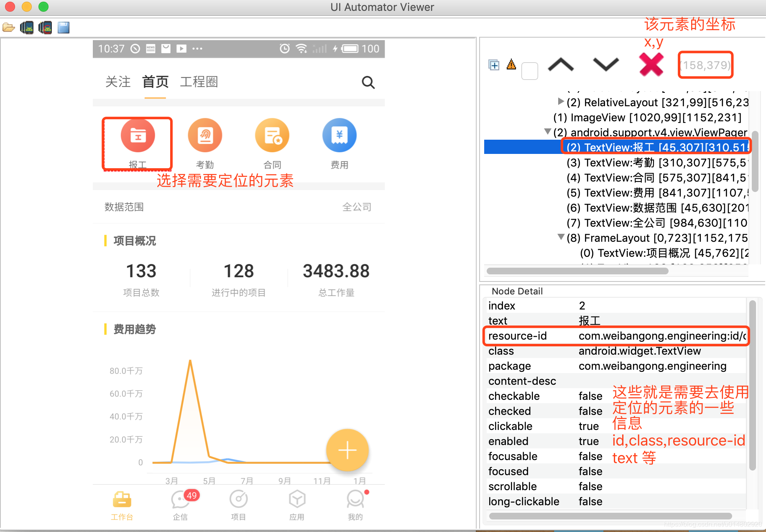Click the second compressed device screenshot icon
This screenshot has height=532, width=766.
pyautogui.click(x=45, y=28)
